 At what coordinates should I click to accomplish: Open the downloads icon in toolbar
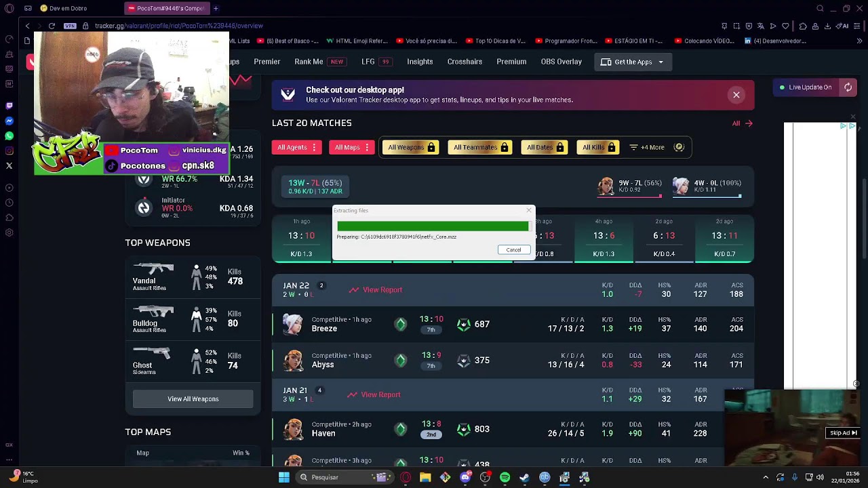tap(827, 26)
